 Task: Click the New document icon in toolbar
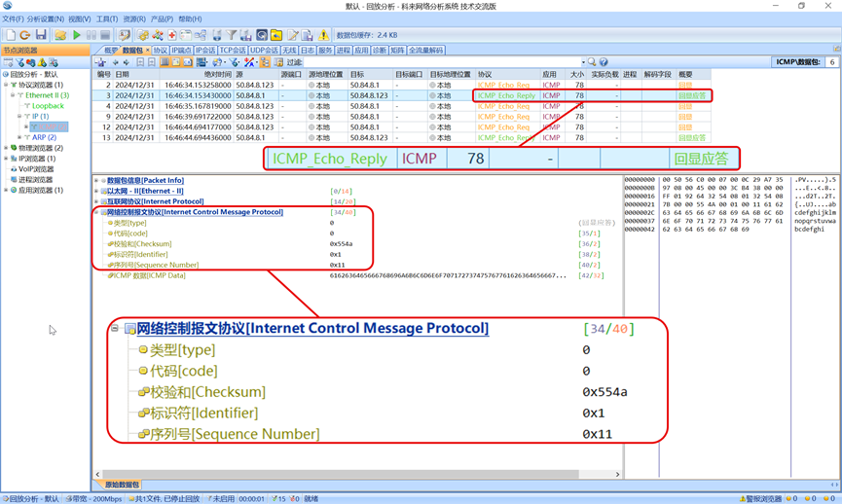pyautogui.click(x=10, y=35)
